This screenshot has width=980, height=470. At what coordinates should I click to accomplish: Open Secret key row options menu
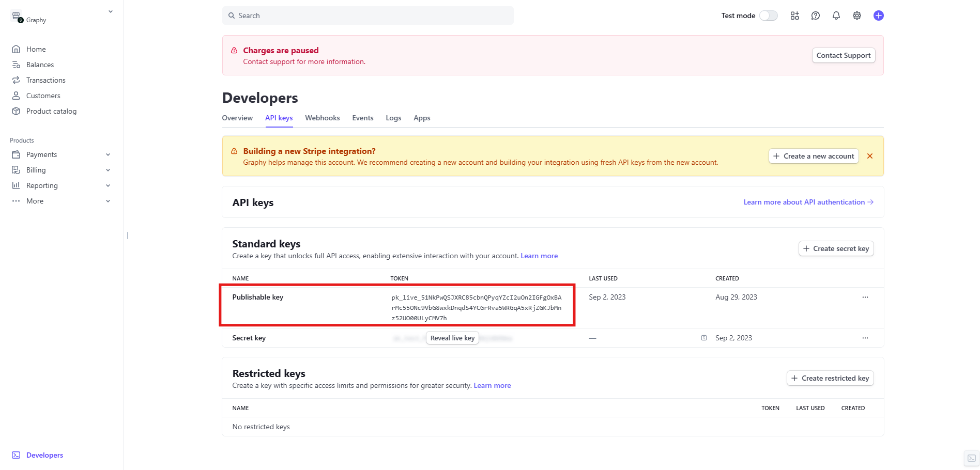[x=865, y=338]
